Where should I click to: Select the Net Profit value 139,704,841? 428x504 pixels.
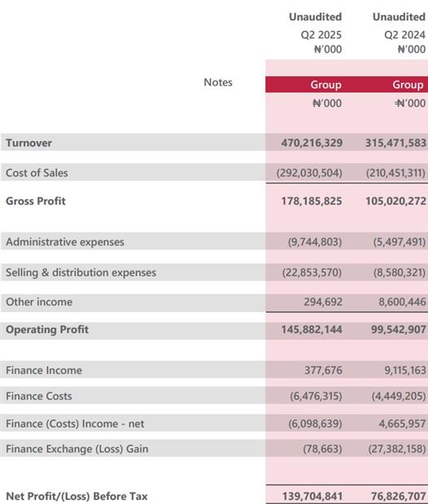tap(312, 497)
